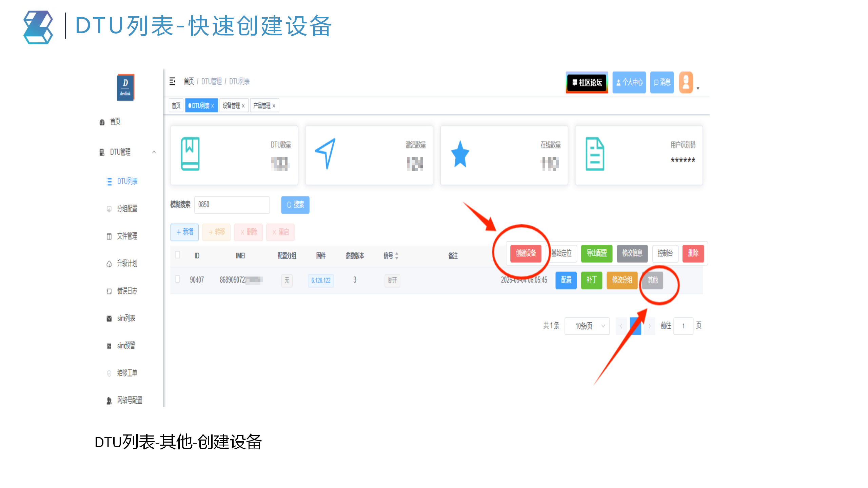
Task: Open the 维修工单 section
Action: pyautogui.click(x=126, y=373)
